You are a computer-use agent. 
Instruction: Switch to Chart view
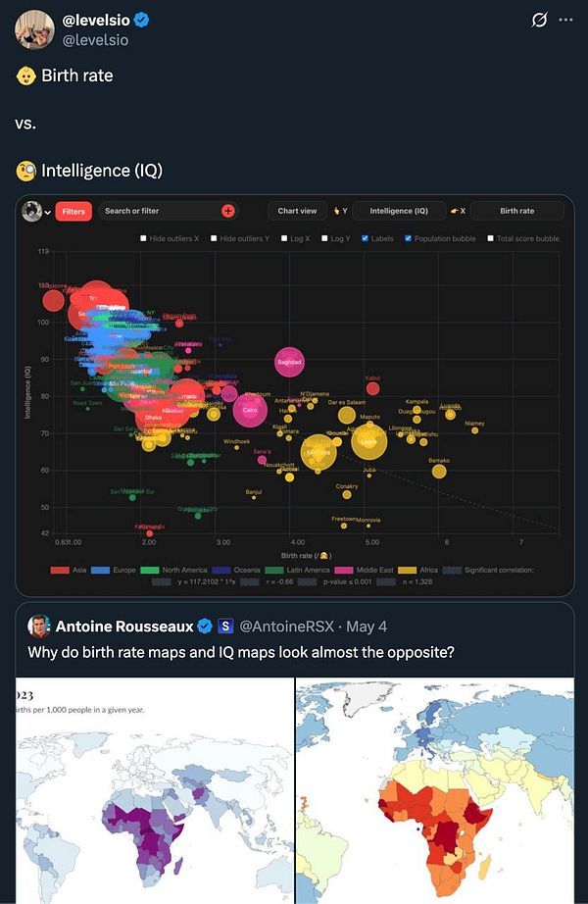click(x=296, y=210)
